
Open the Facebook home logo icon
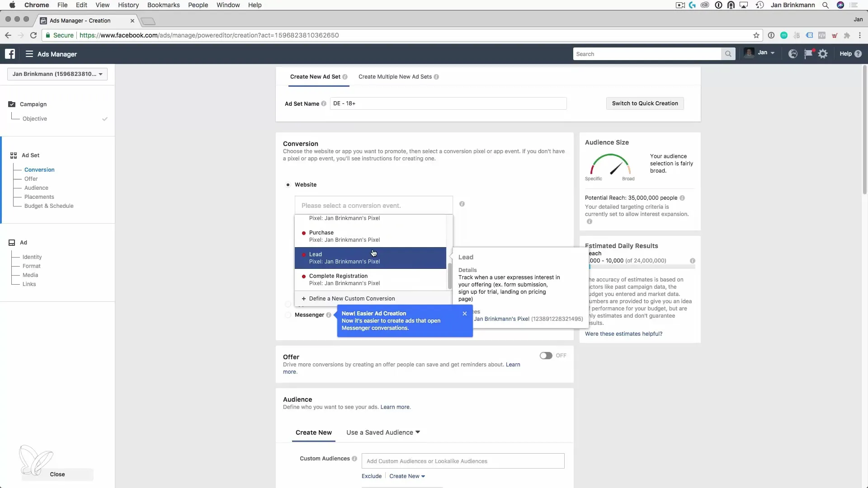click(10, 54)
